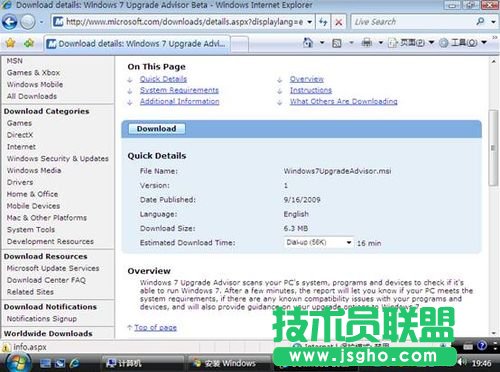Viewport: 500px width, 372px height.
Task: Go back with the browser Back arrow
Action: tap(9, 22)
